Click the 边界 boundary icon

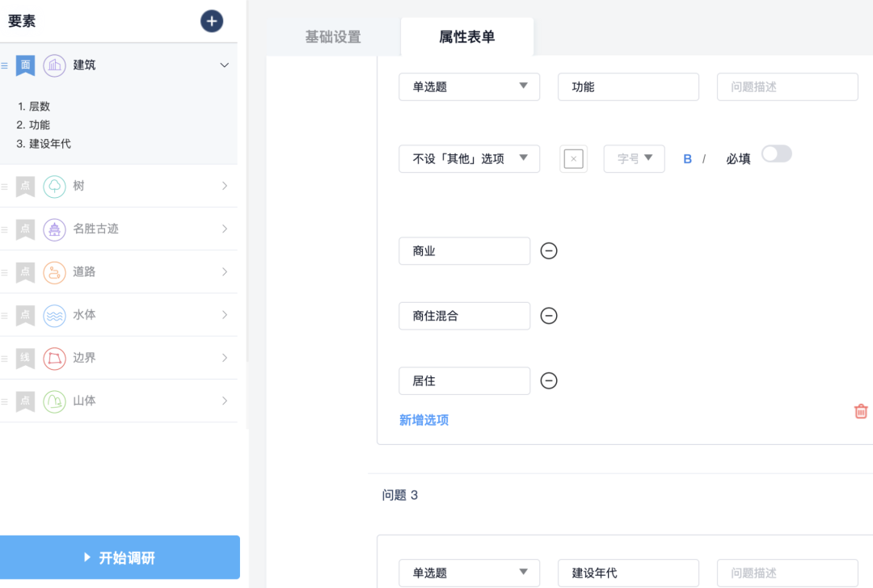[x=55, y=359]
